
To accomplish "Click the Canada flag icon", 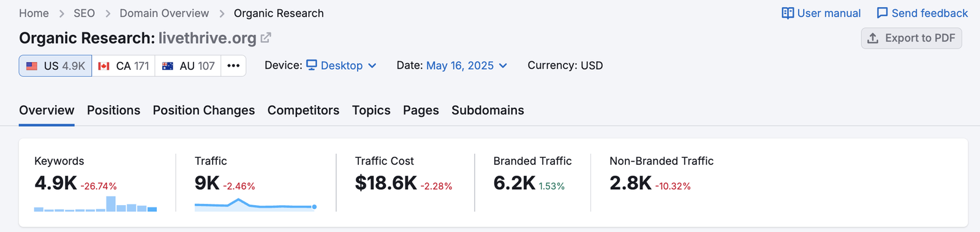I will (x=104, y=66).
